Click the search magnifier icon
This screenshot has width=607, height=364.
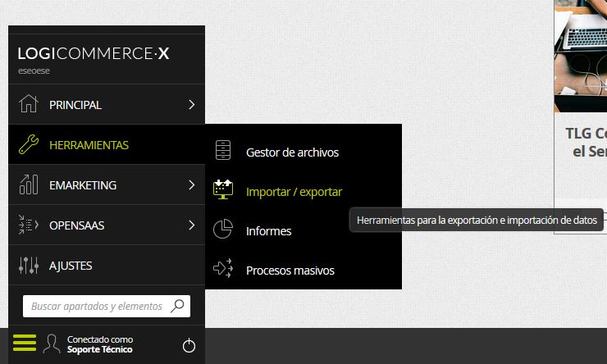tap(177, 306)
